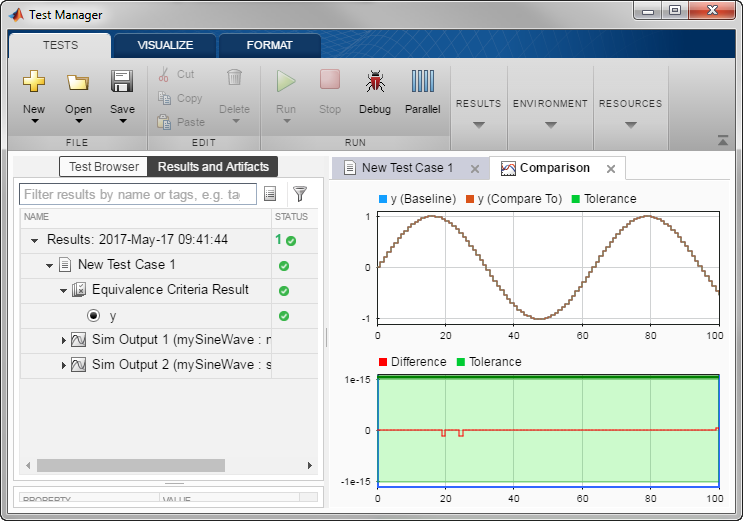Switch to the New Test Case 1 tab
Screen dimensions: 743x521
(407, 168)
